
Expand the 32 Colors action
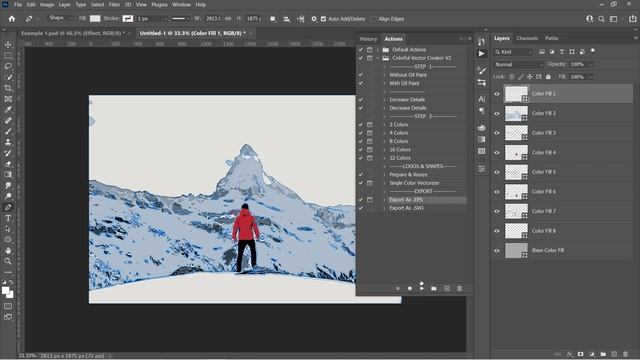[384, 158]
